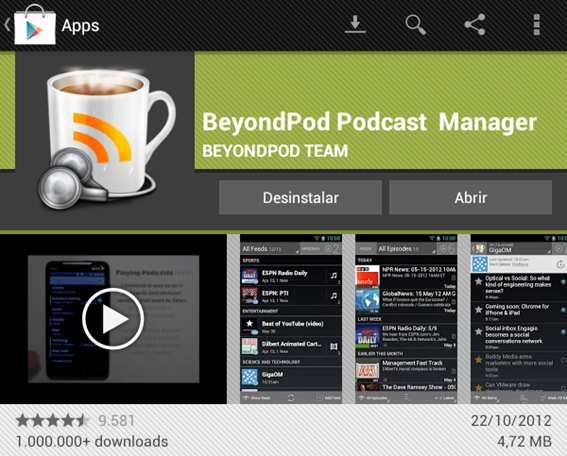Click the Abrir button
567x456 pixels.
[x=470, y=197]
